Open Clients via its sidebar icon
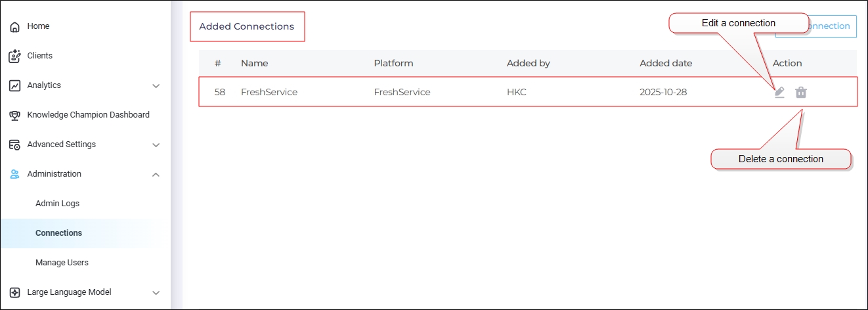This screenshot has height=310, width=868. point(14,56)
